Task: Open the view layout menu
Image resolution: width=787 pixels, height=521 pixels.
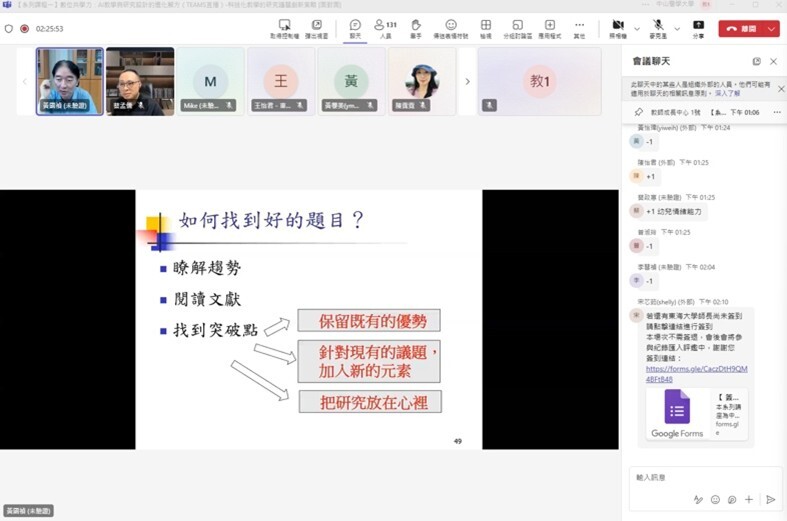Action: (485, 27)
